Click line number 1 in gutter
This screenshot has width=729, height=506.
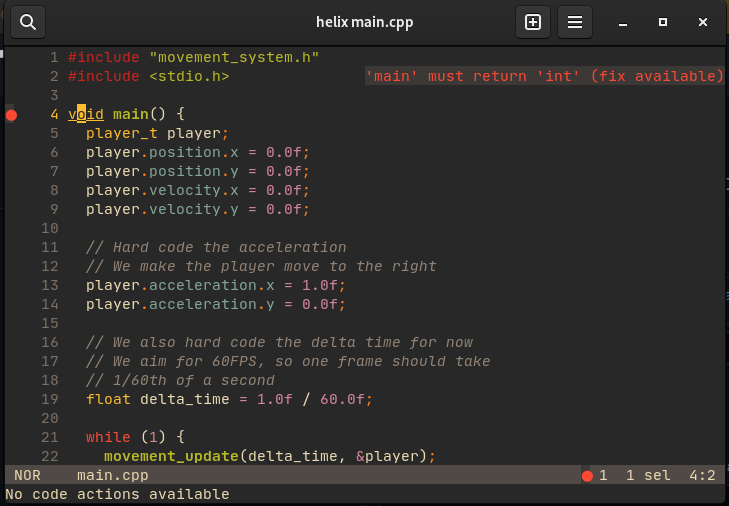tap(54, 57)
